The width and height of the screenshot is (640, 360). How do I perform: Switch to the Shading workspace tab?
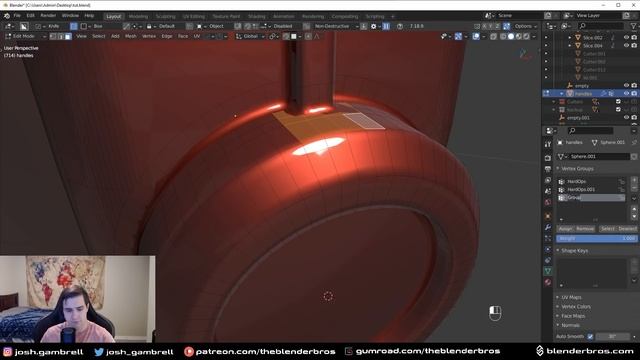click(x=257, y=16)
